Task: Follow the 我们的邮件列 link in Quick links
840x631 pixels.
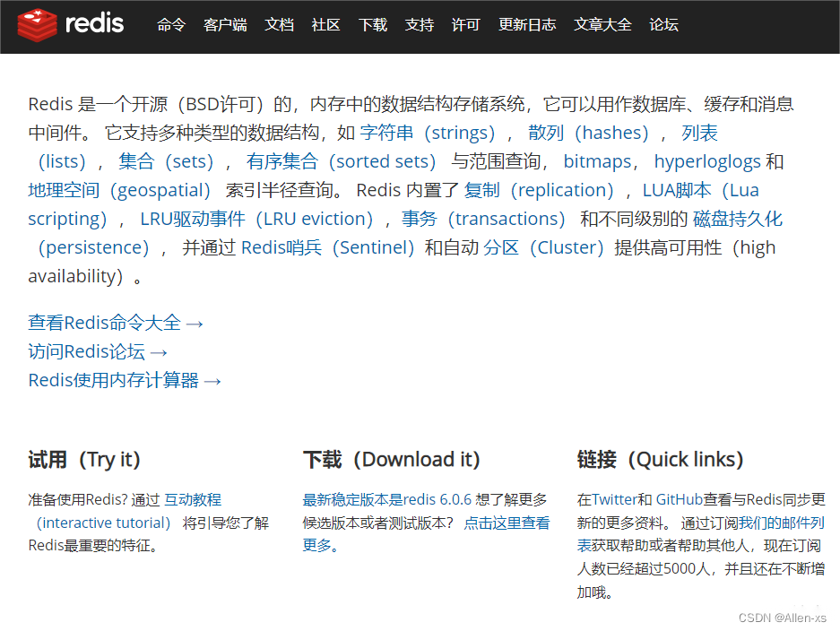Action: click(x=782, y=523)
